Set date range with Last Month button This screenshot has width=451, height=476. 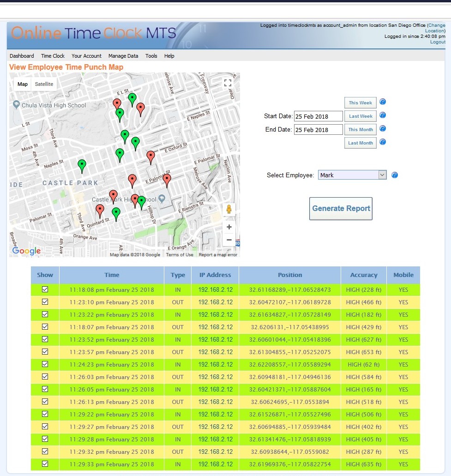(360, 143)
